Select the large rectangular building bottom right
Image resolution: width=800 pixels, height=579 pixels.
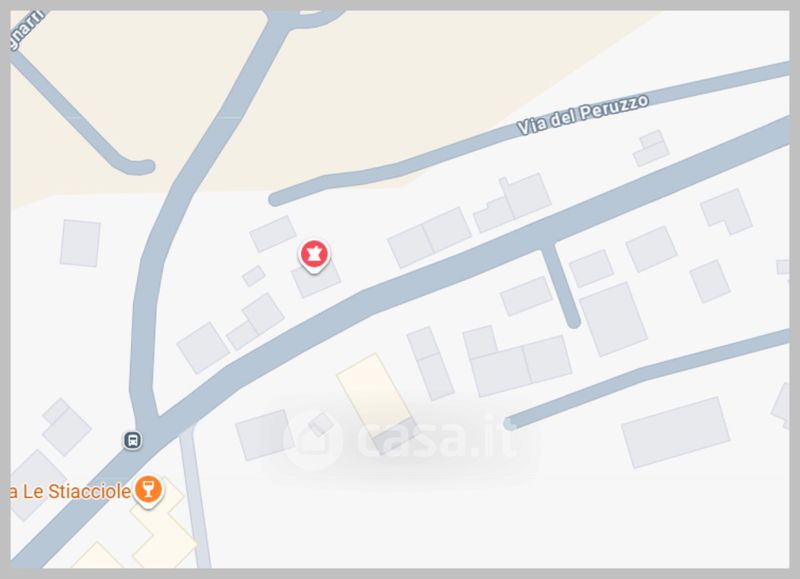point(675,432)
